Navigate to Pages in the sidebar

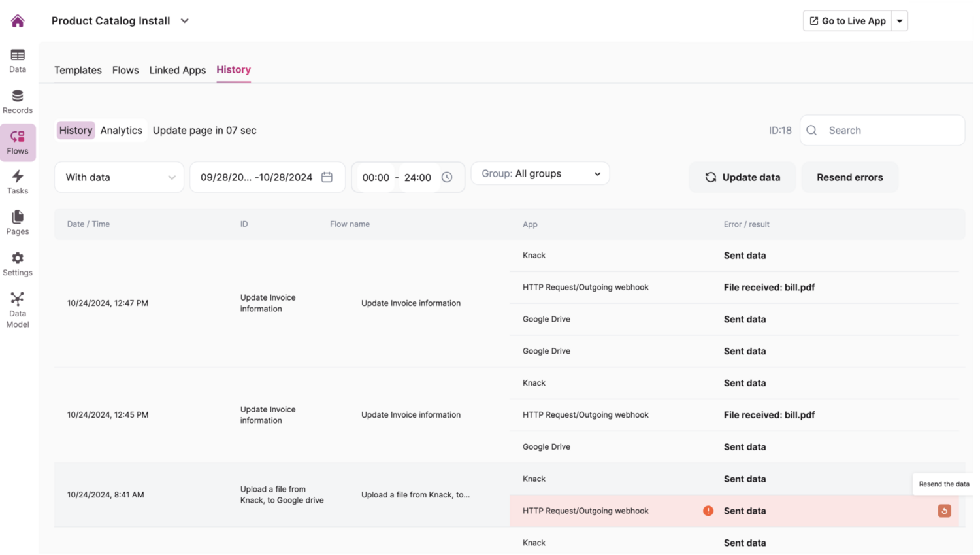point(18,222)
